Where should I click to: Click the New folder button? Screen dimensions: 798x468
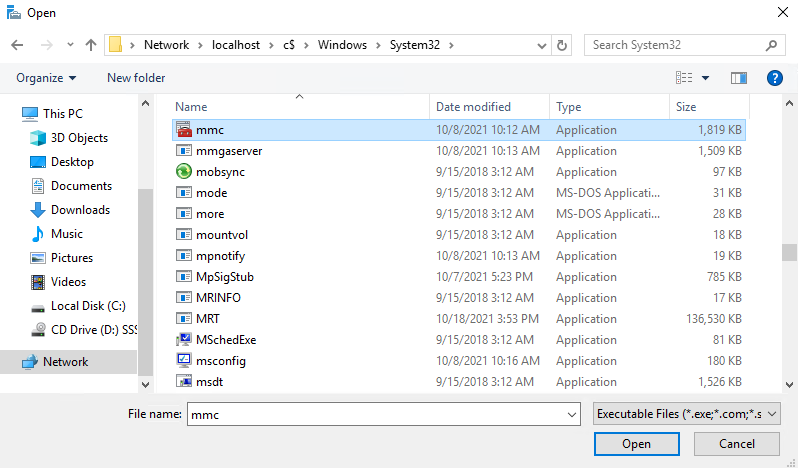pos(136,78)
